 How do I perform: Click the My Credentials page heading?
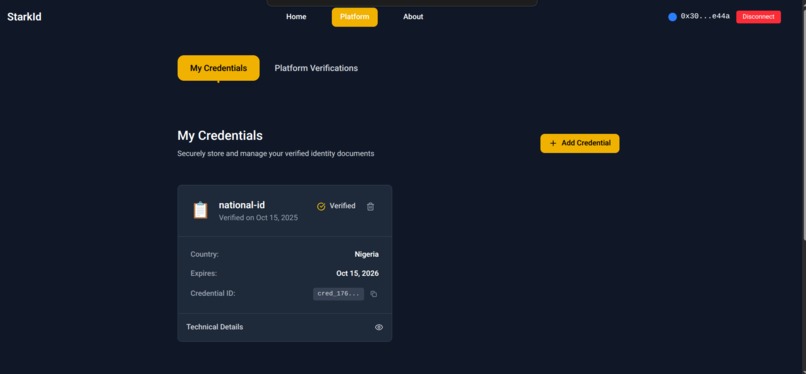220,136
